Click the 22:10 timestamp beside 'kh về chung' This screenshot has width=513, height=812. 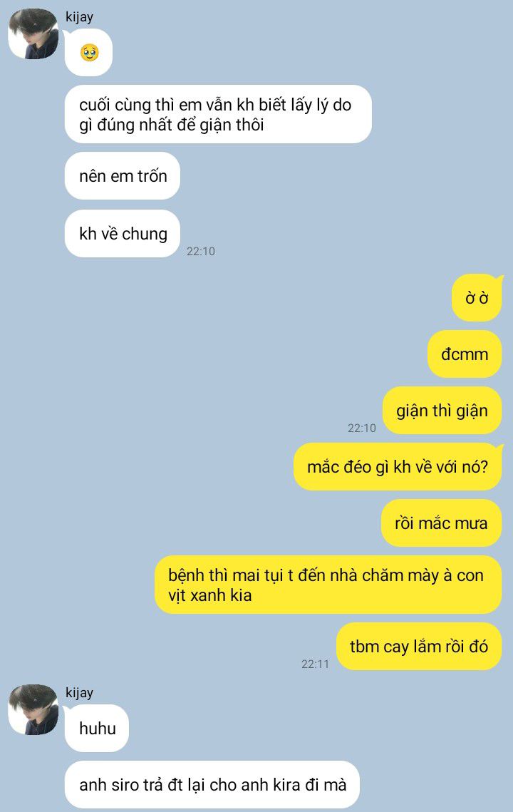201,251
